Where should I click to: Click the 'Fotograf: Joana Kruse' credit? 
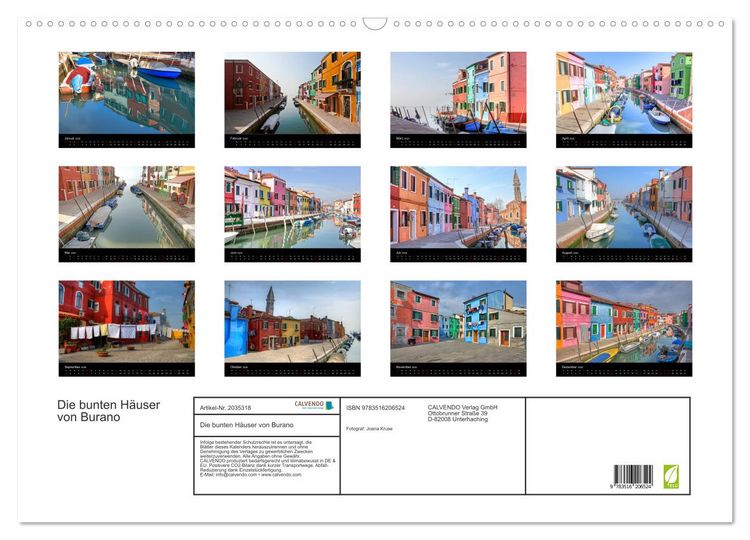coord(369,429)
